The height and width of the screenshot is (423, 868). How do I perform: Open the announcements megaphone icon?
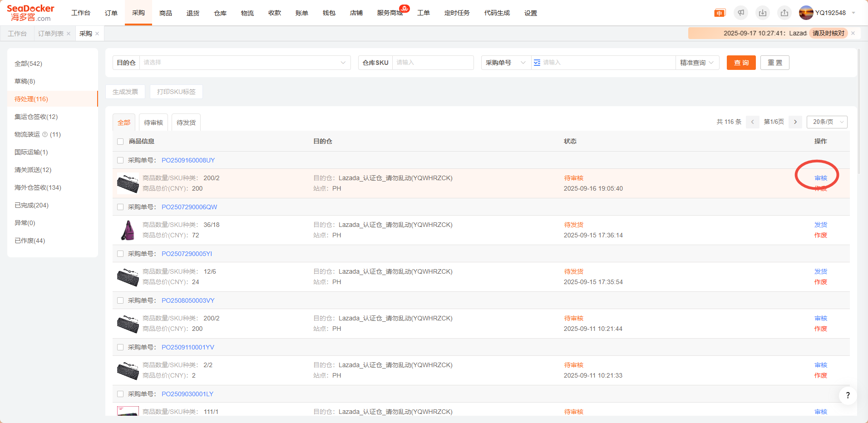coord(741,13)
